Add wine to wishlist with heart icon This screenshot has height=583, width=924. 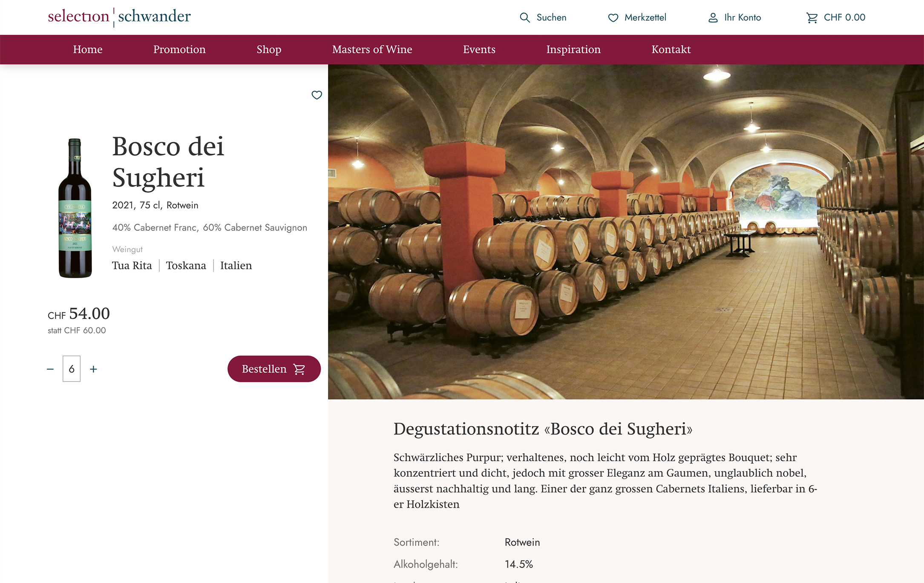coord(317,95)
